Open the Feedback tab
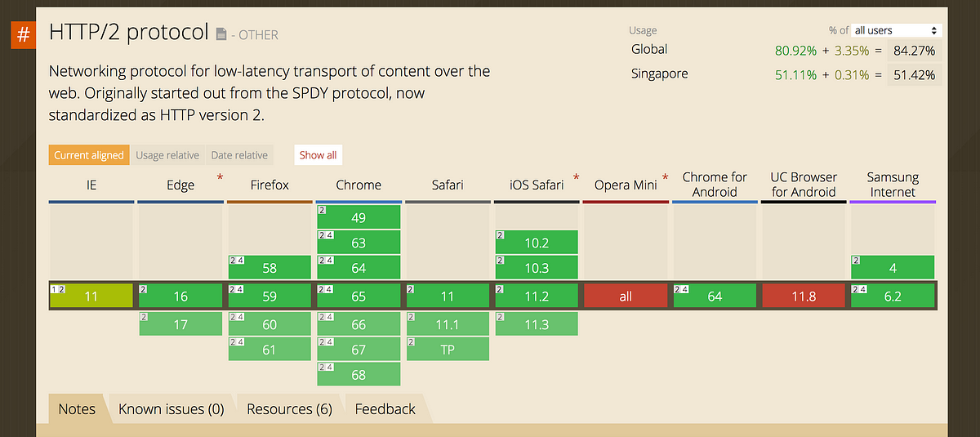The height and width of the screenshot is (437, 980). 385,409
